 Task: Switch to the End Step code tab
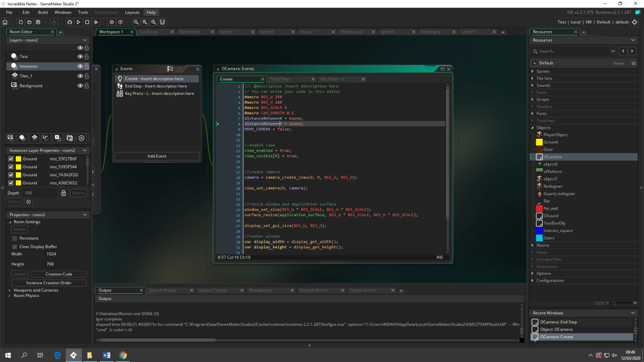(280, 79)
